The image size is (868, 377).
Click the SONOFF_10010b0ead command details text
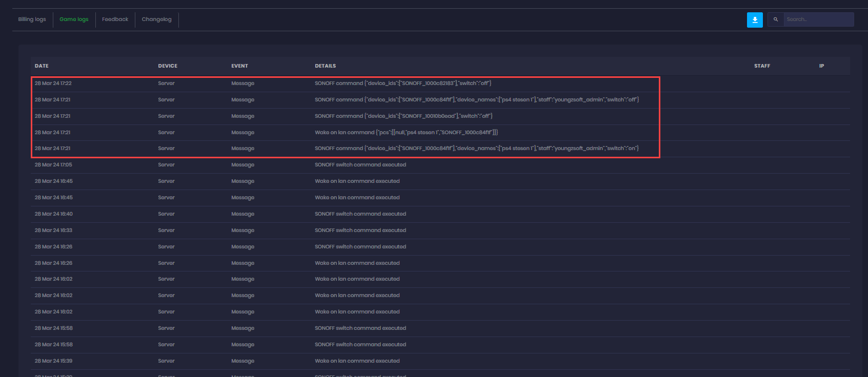pos(403,116)
